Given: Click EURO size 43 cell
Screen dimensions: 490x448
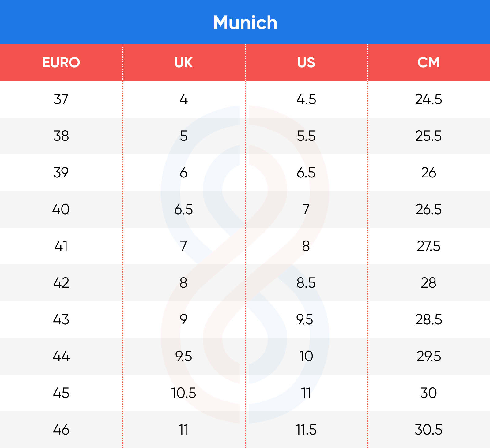Looking at the screenshot, I should (61, 319).
